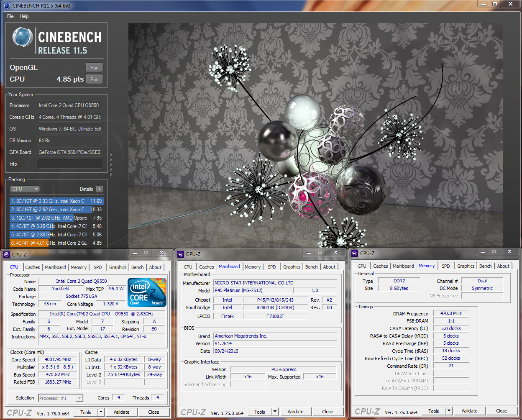
Task: Expand Tools dropdown arrow in left CPU-Z window
Action: tap(101, 412)
